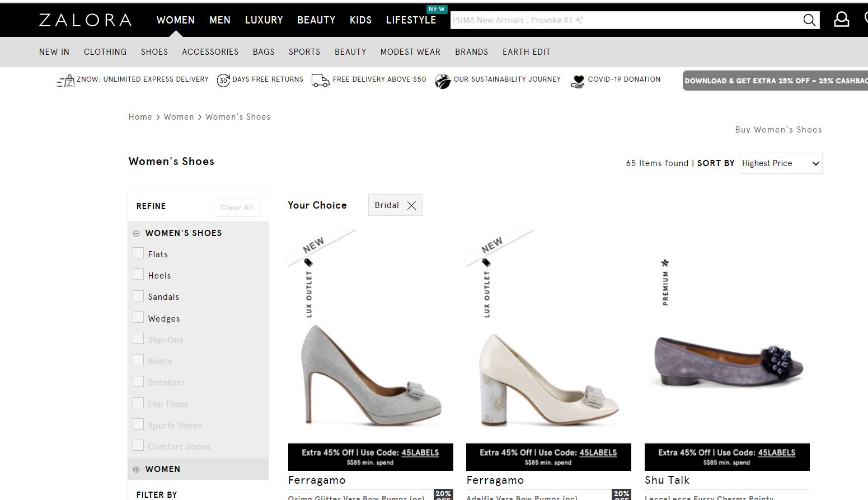The height and width of the screenshot is (500, 868).
Task: Click the ZALORA logo
Action: (86, 20)
